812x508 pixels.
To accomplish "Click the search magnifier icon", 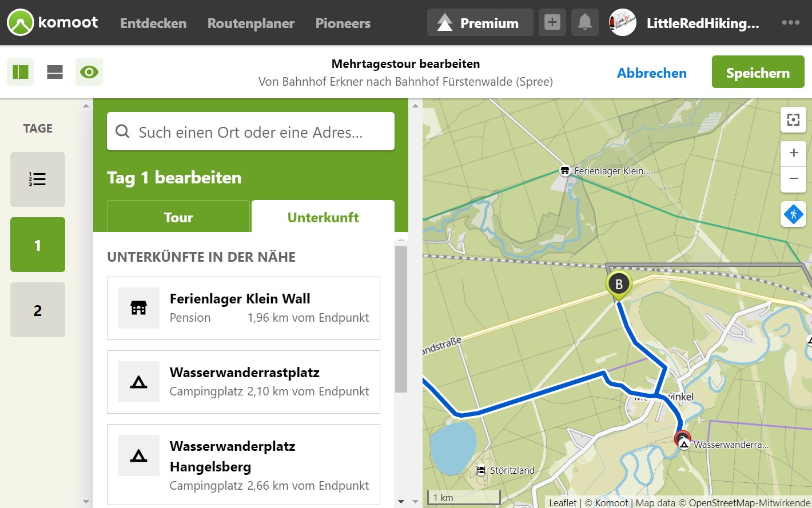I will pos(122,131).
